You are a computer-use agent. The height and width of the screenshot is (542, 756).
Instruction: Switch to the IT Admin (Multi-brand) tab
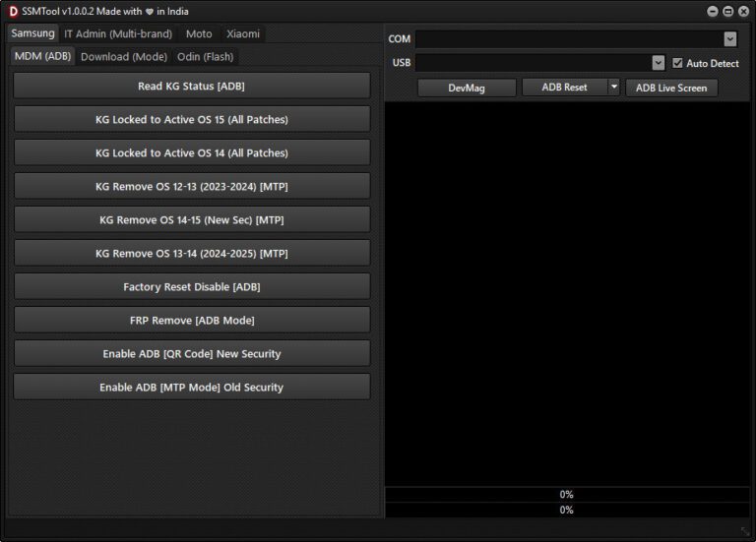tap(118, 33)
